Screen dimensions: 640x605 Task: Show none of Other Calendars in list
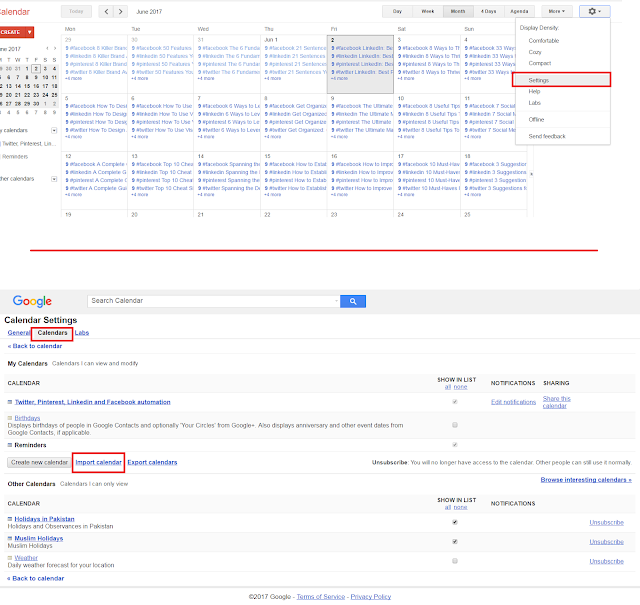point(460,507)
